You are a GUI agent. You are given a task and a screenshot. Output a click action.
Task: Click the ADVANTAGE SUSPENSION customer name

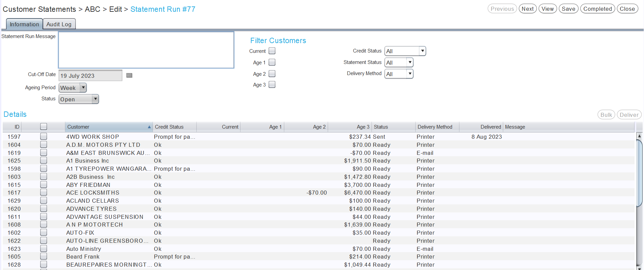click(105, 217)
